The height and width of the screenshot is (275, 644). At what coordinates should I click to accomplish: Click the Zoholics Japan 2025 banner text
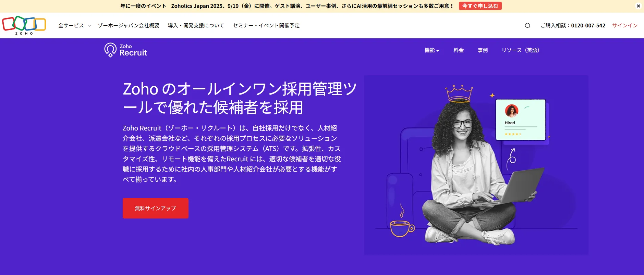click(x=287, y=6)
